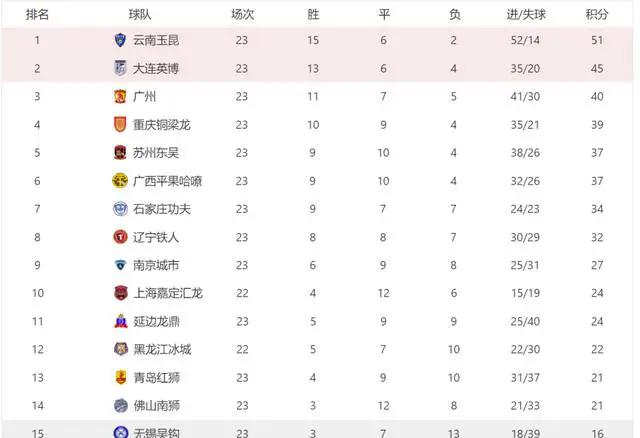Viewport: 640px width, 438px height.
Task: Click the 苏州东吴 team logo
Action: tap(120, 153)
